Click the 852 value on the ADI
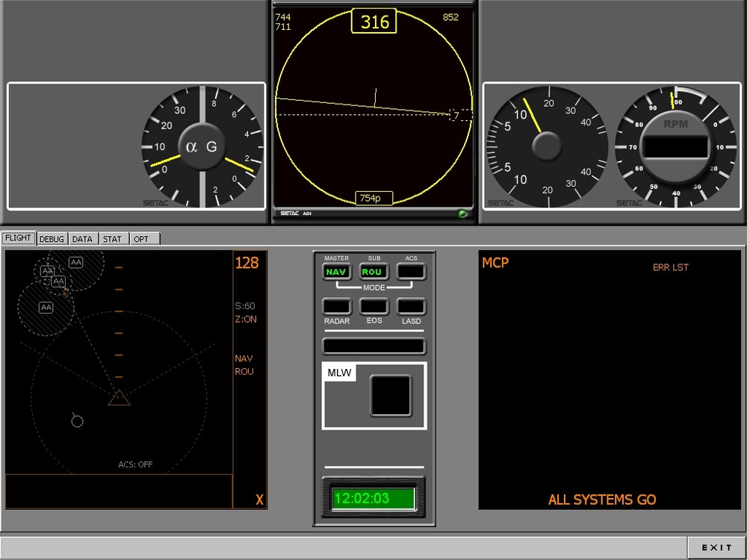 450,17
